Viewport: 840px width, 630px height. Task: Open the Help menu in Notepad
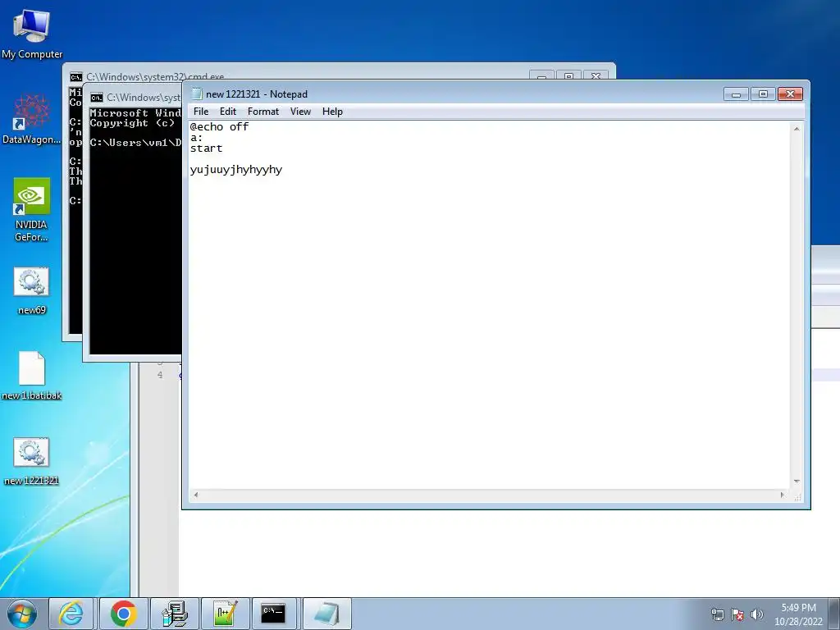tap(332, 112)
